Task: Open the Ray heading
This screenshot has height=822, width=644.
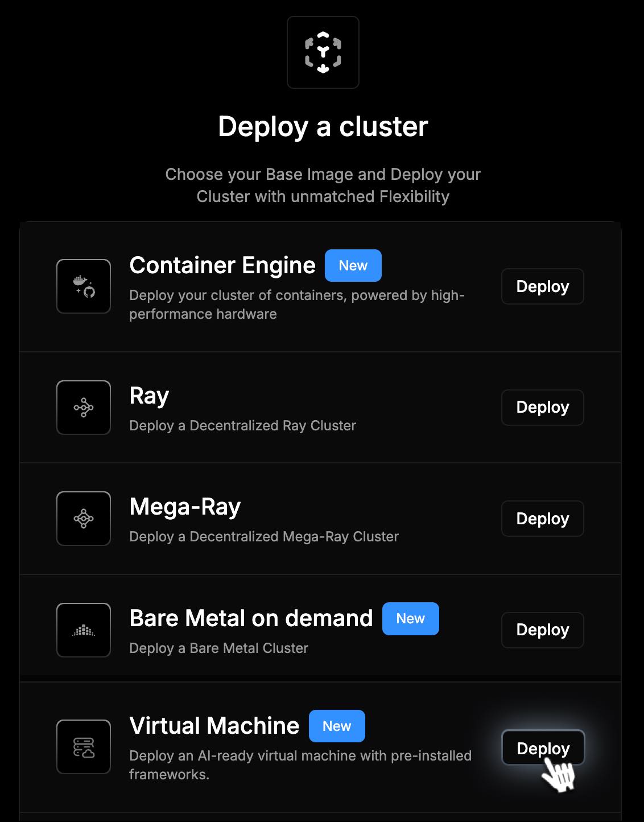Action: (149, 396)
